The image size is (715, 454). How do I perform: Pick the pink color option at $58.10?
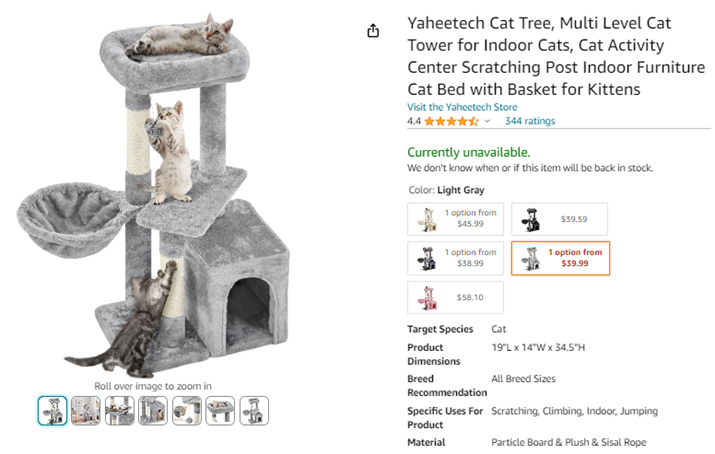[x=455, y=297]
